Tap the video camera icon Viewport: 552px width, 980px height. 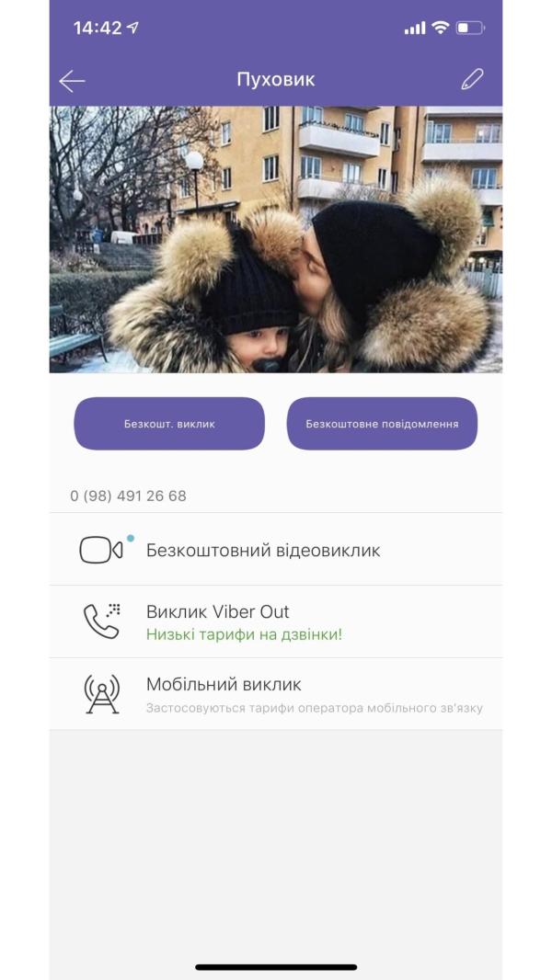point(100,550)
